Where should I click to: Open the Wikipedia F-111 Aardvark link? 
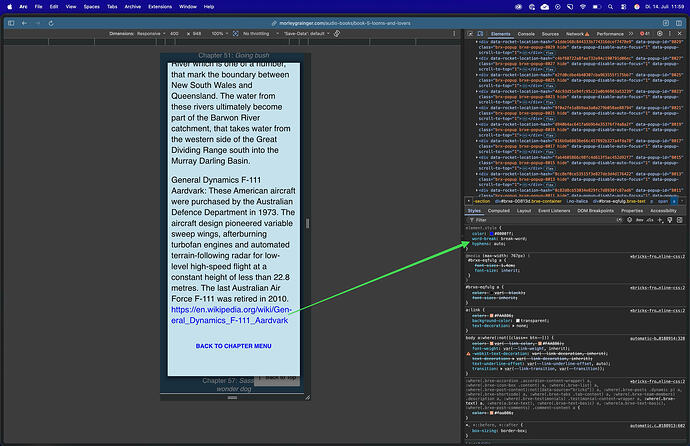[x=231, y=315]
